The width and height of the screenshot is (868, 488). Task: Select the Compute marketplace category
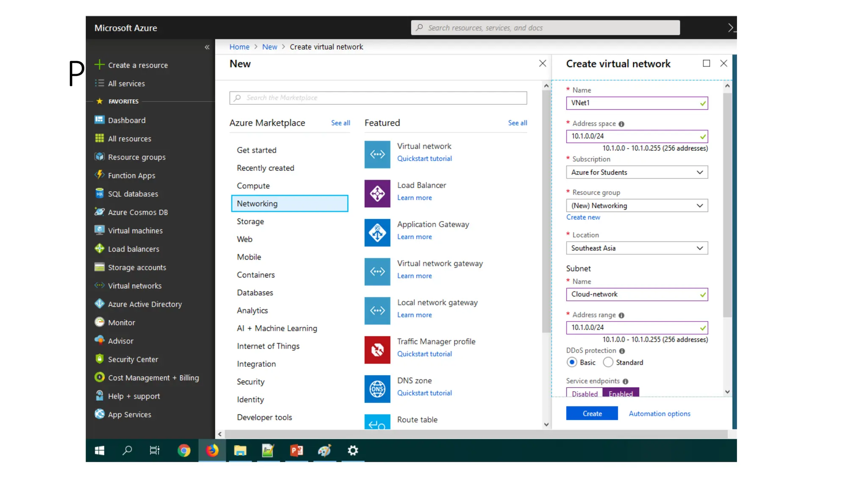click(x=253, y=186)
